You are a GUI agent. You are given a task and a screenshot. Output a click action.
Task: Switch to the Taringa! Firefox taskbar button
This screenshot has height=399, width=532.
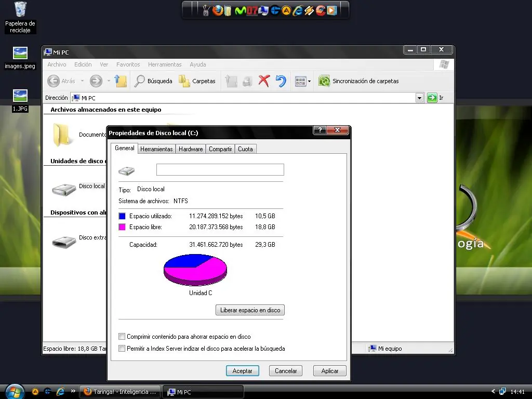(x=120, y=392)
